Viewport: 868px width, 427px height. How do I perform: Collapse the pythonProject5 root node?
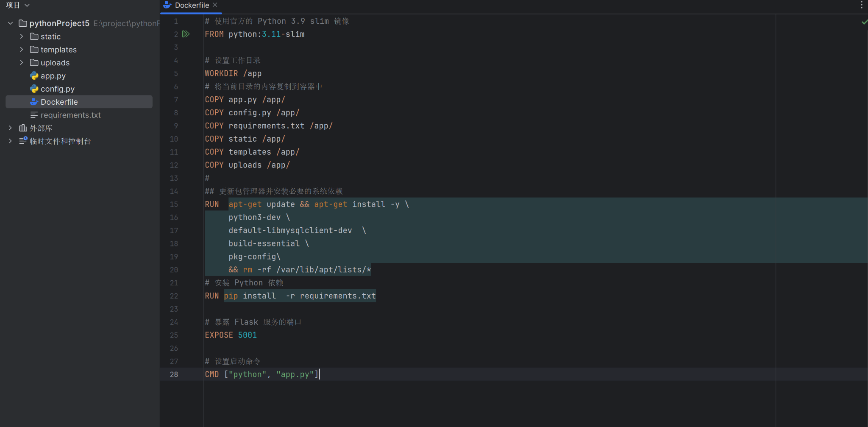pyautogui.click(x=10, y=23)
